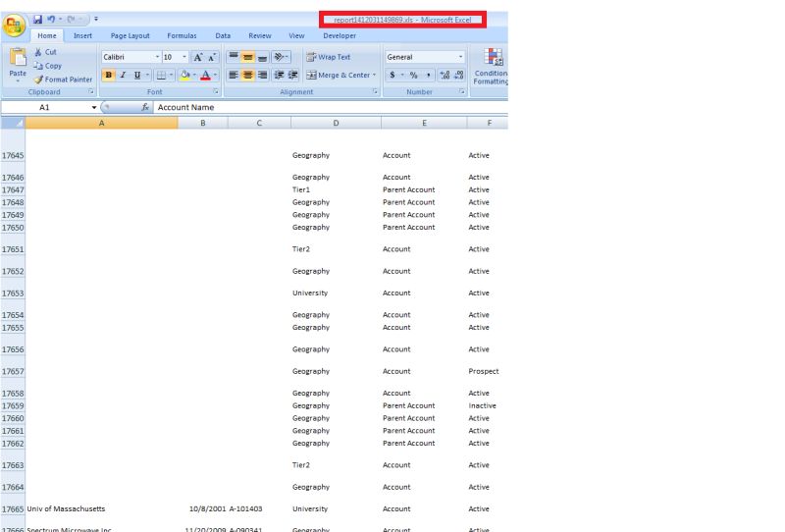Open the font color dropdown arrow
785x532 pixels.
(x=215, y=76)
